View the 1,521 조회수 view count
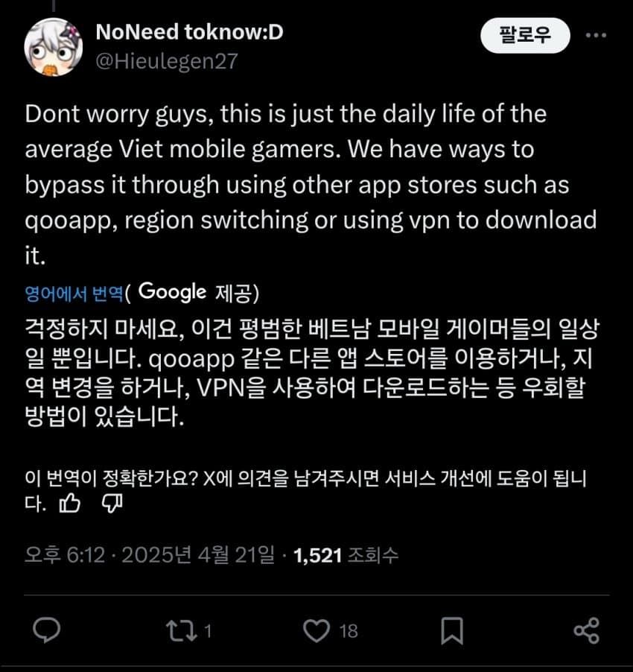 346,556
